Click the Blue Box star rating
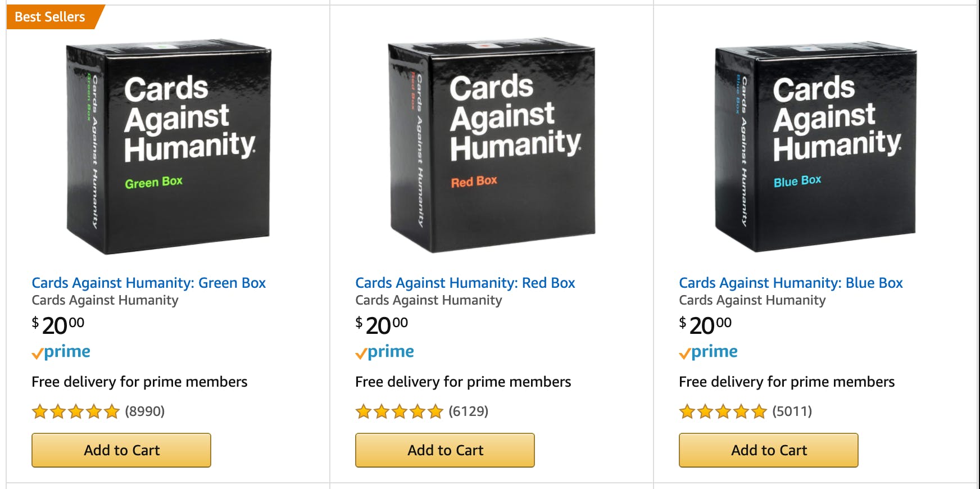Viewport: 980px width, 489px height. point(723,411)
